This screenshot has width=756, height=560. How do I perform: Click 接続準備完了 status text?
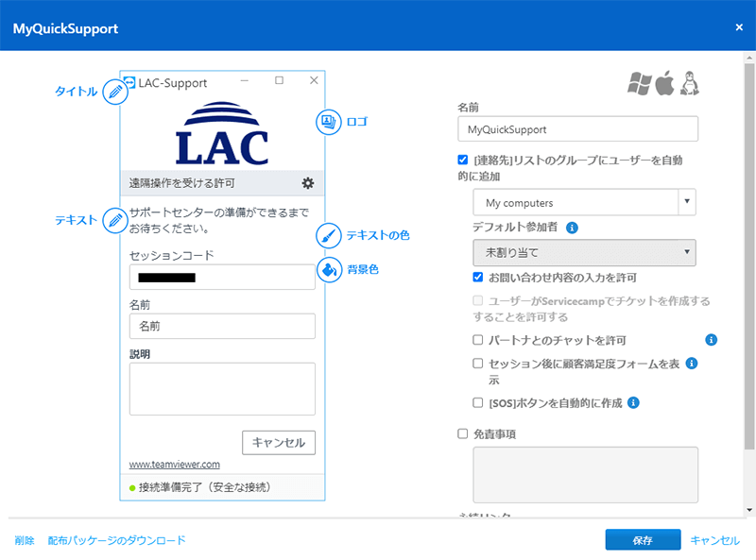[204, 487]
